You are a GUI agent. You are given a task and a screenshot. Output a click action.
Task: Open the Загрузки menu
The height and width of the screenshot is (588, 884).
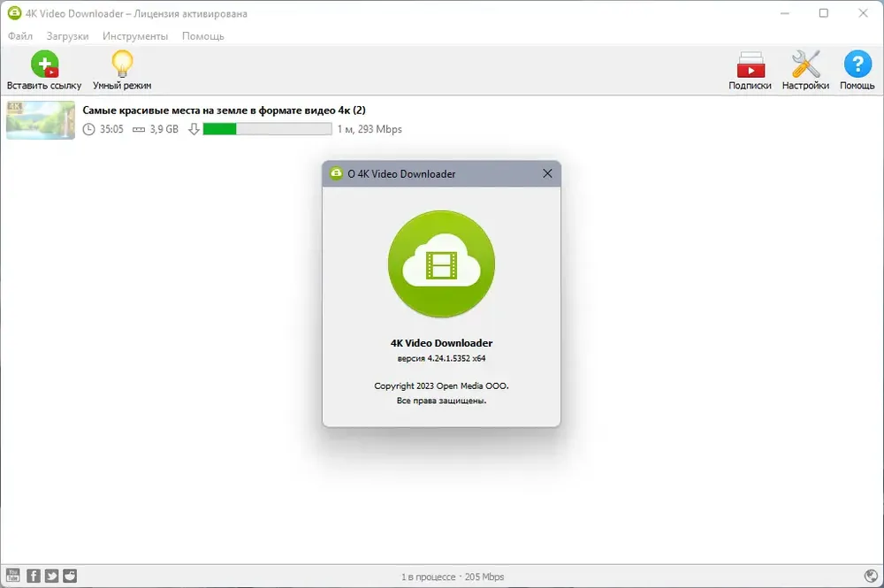click(67, 36)
